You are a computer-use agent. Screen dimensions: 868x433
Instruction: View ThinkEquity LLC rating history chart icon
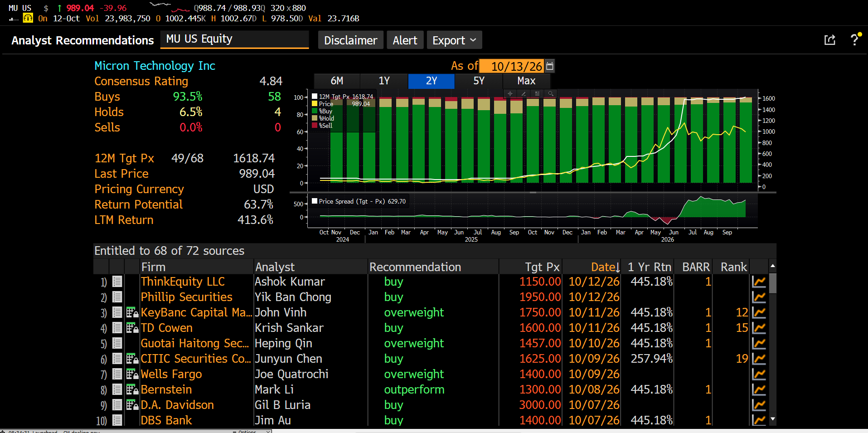[x=759, y=282]
